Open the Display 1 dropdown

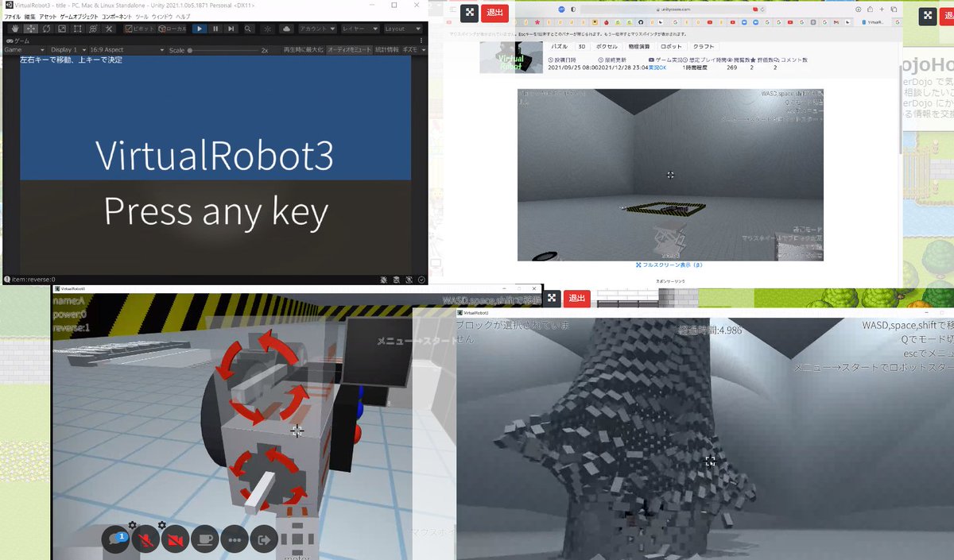(x=68, y=50)
